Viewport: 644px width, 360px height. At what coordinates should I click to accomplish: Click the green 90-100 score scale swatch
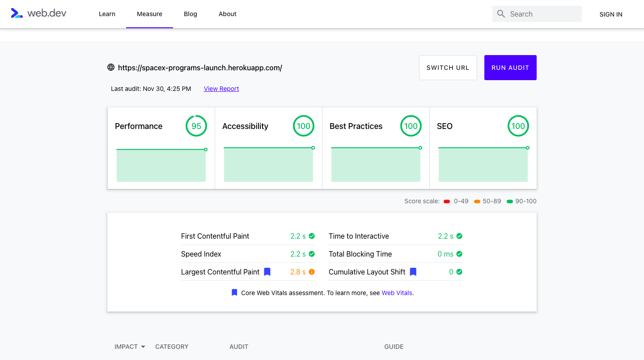pyautogui.click(x=510, y=201)
